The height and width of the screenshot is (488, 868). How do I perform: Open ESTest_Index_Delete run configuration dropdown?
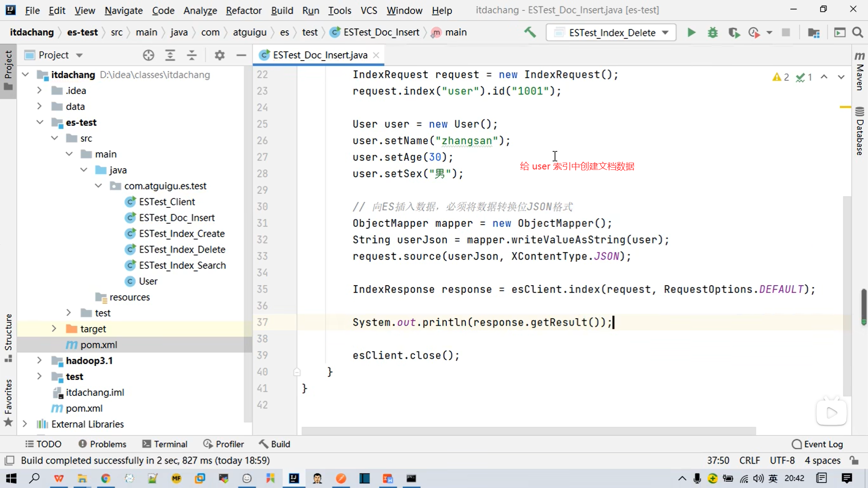(x=611, y=33)
